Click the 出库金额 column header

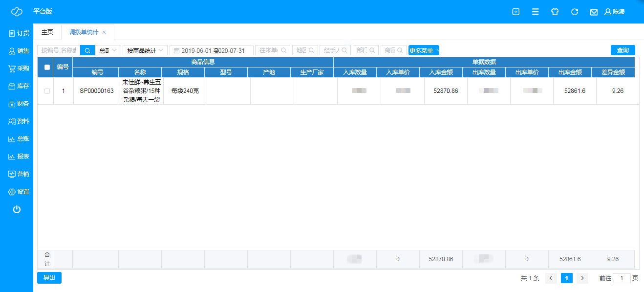(570, 72)
